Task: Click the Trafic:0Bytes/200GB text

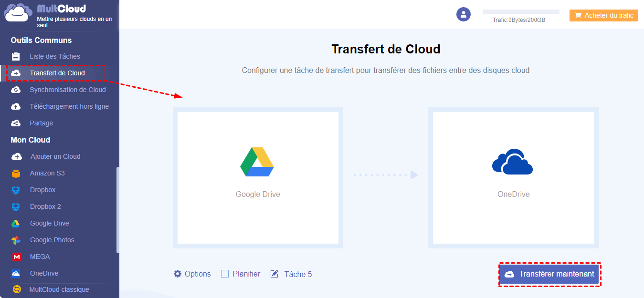Action: pos(519,20)
